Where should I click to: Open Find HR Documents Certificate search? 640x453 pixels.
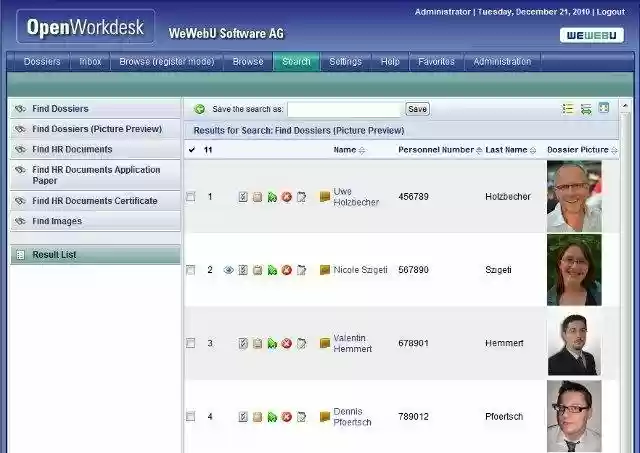[x=95, y=201]
